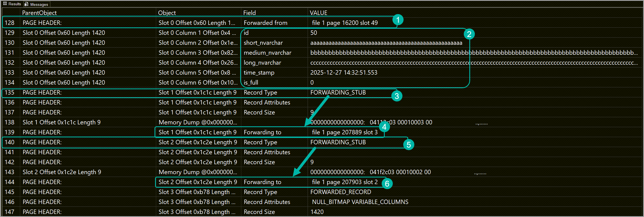Click the Field column header

249,13
